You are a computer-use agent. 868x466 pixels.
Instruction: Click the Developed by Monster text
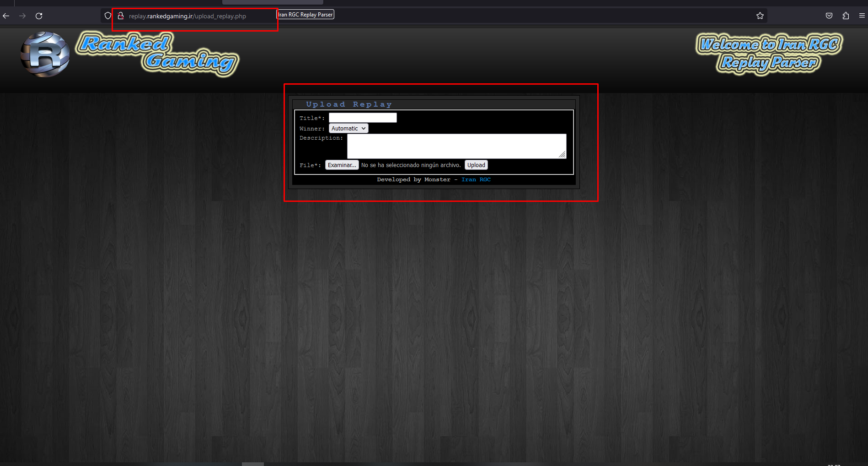pyautogui.click(x=413, y=179)
